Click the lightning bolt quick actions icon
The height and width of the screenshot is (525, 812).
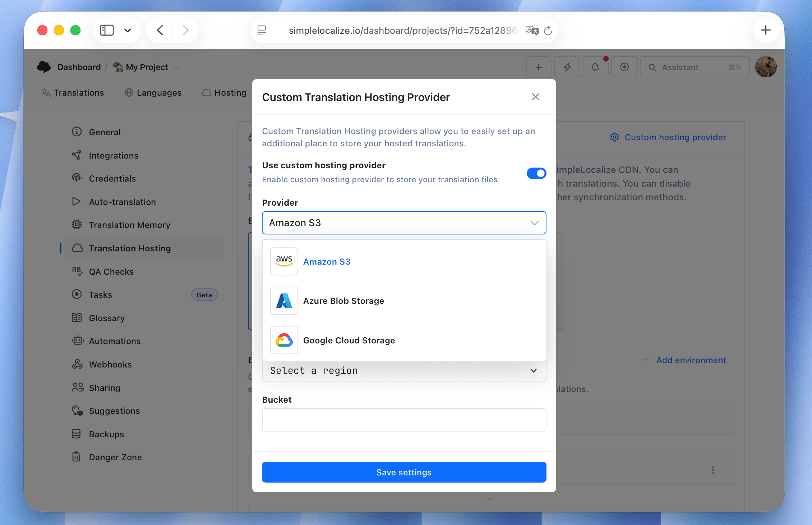[567, 67]
